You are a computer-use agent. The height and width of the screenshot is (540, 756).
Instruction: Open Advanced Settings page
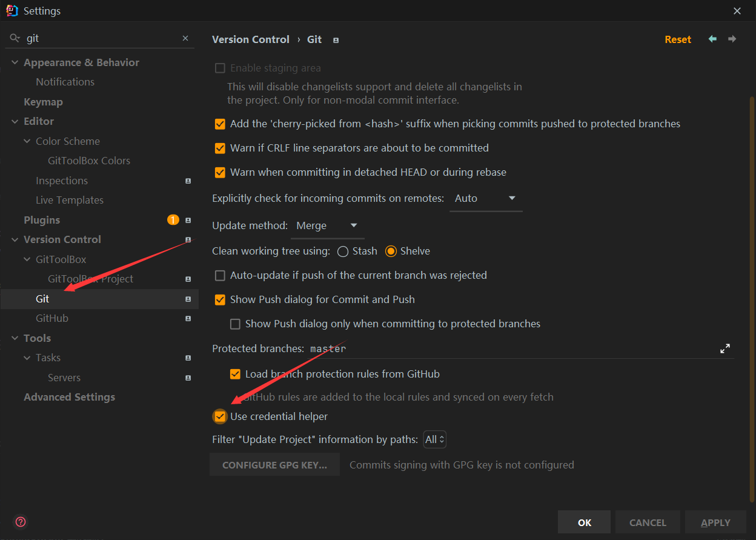(x=69, y=397)
